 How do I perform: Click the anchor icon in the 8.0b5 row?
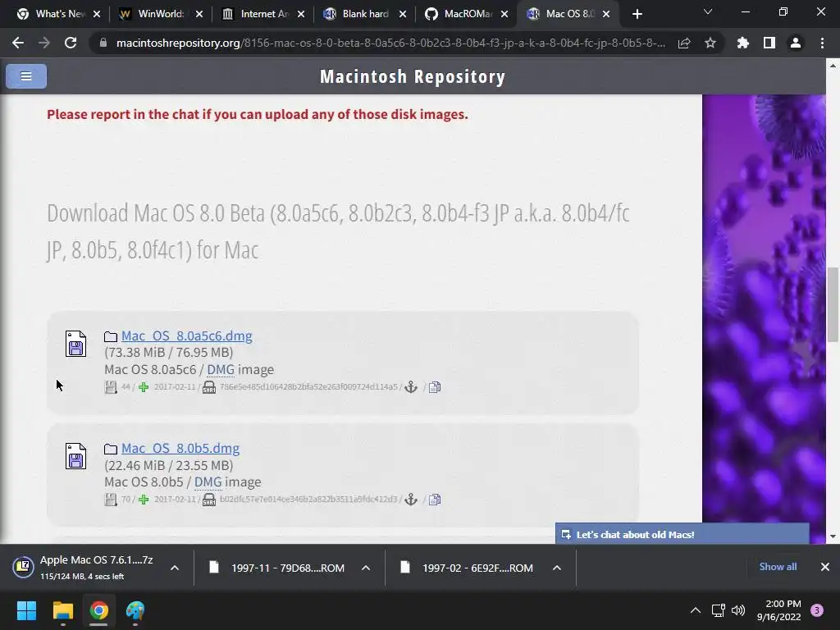411,500
